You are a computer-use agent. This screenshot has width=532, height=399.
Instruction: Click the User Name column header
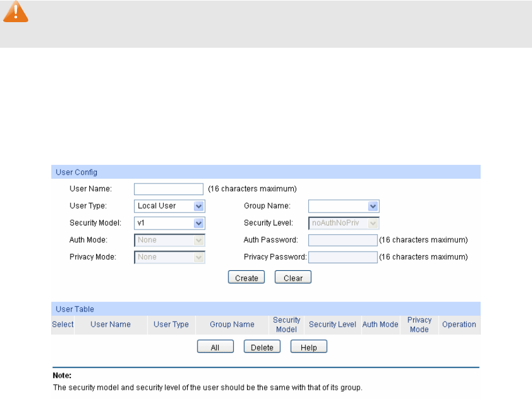pos(111,324)
